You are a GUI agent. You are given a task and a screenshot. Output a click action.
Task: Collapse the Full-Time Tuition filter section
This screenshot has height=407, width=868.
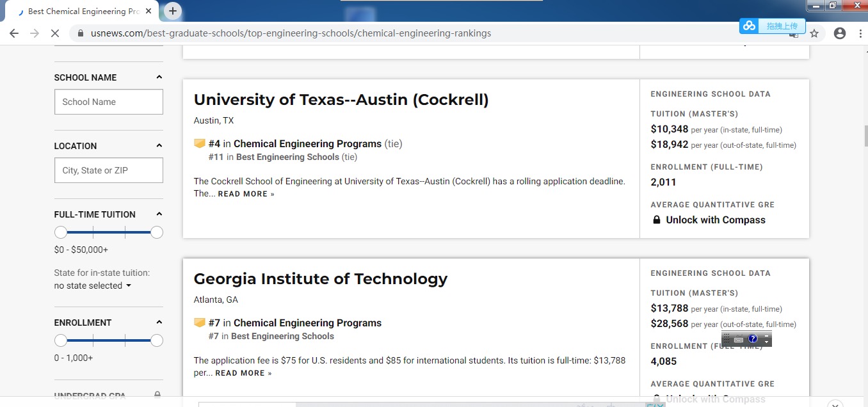[x=159, y=214]
